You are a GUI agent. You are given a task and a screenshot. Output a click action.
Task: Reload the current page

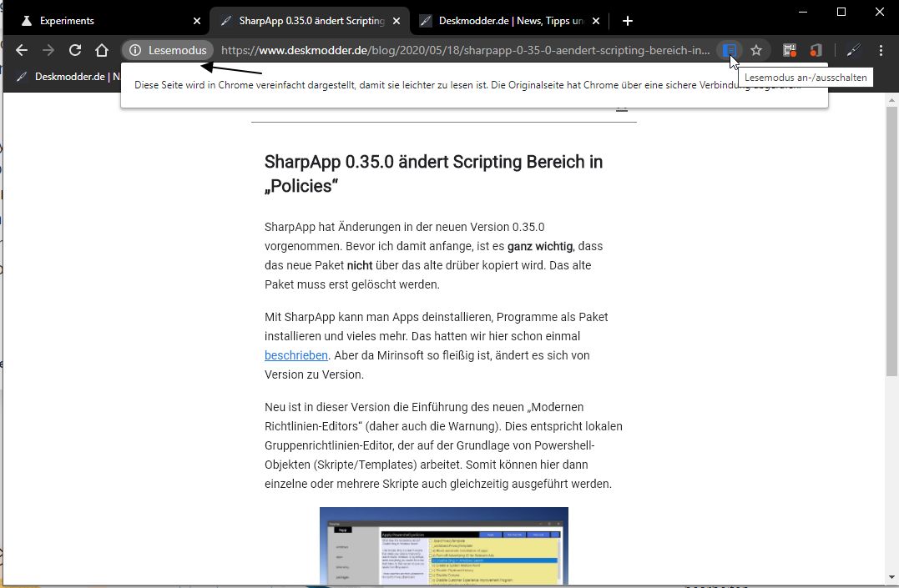point(75,50)
